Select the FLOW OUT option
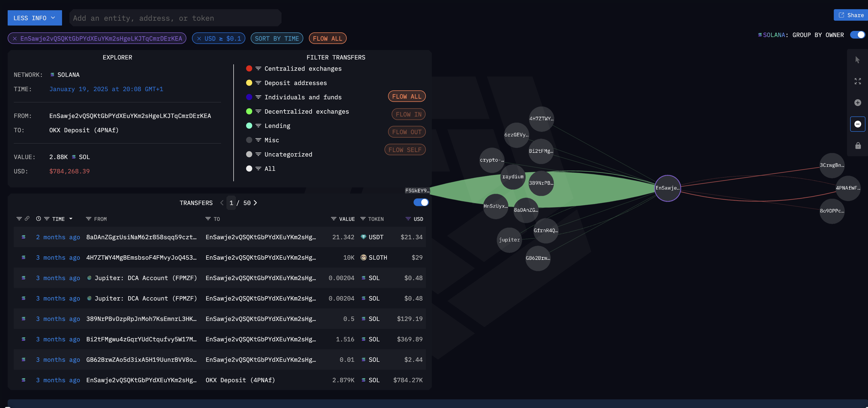868x408 pixels. (406, 132)
